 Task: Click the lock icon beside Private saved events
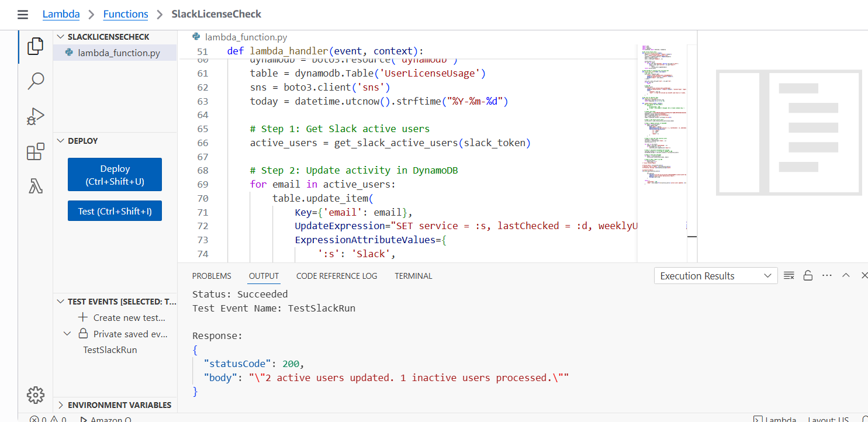click(x=84, y=334)
